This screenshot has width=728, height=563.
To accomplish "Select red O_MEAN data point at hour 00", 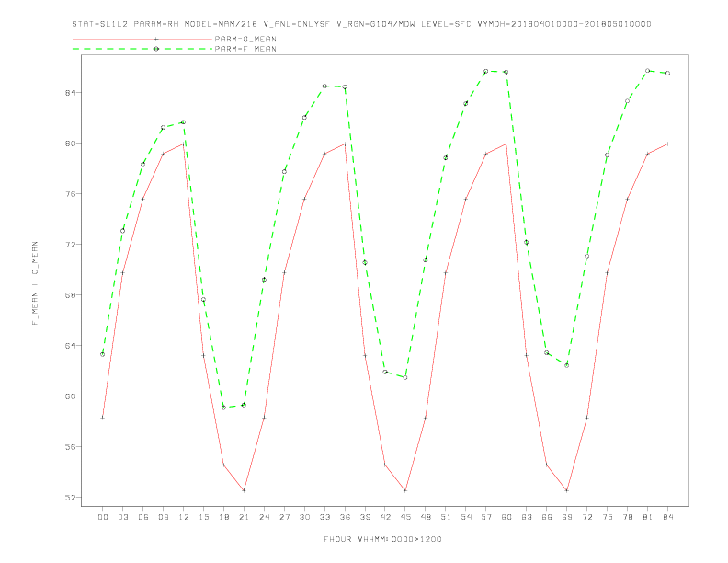I will [x=103, y=418].
